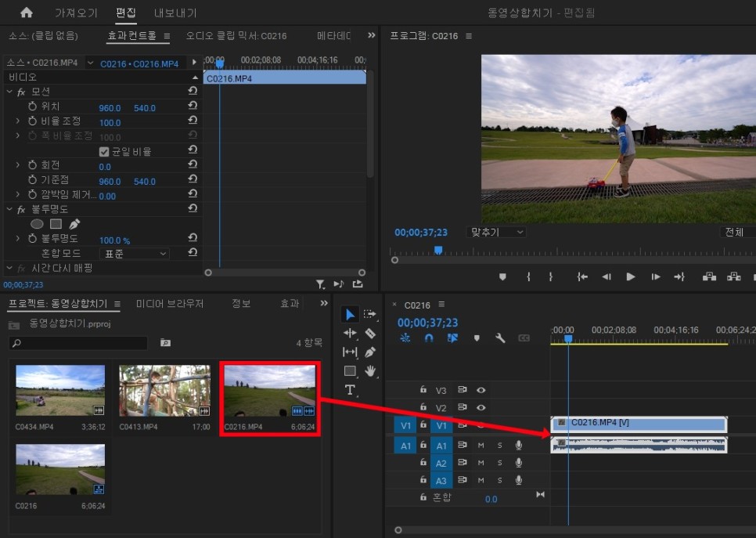Open the 효과 tab in project panel
This screenshot has width=756, height=538.
pyautogui.click(x=290, y=304)
